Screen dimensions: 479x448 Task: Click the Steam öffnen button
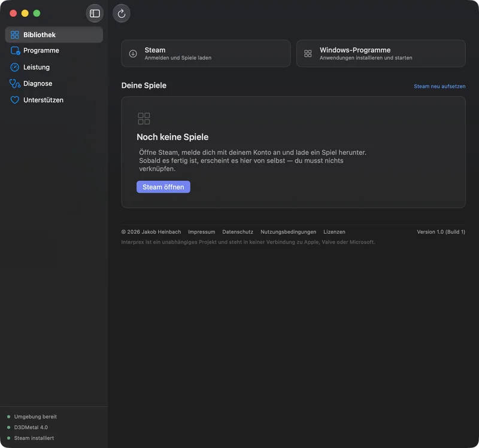pos(163,187)
